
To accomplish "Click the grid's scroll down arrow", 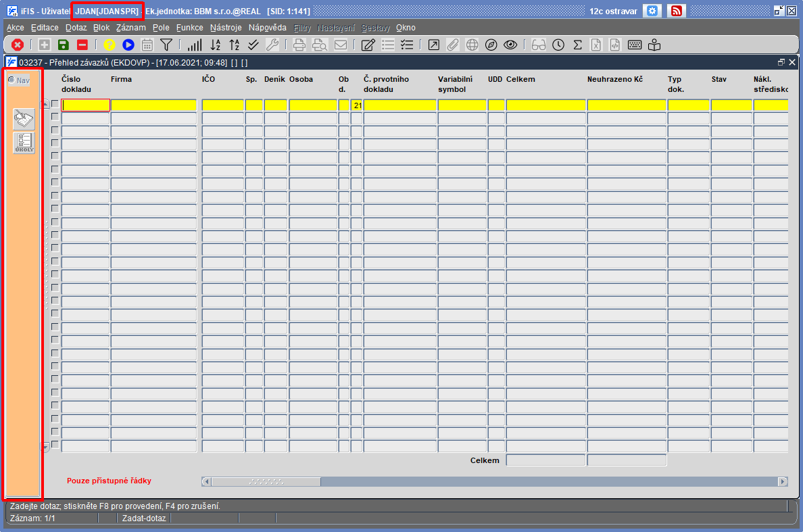I will tap(45, 448).
